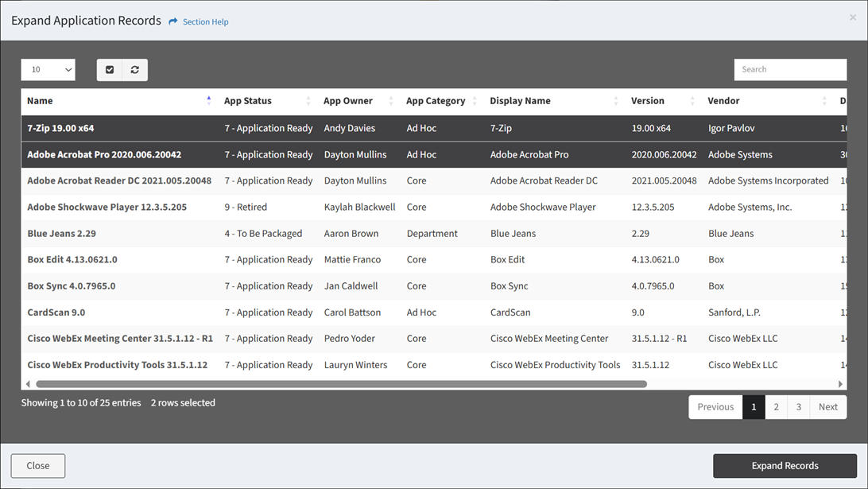Click sort icon on App Category column
This screenshot has width=868, height=489.
[x=475, y=101]
